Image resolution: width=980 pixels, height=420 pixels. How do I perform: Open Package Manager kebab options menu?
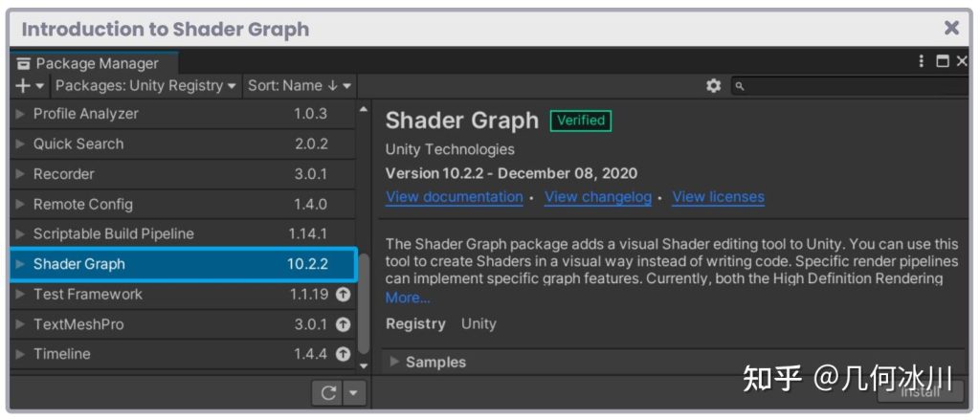click(922, 61)
